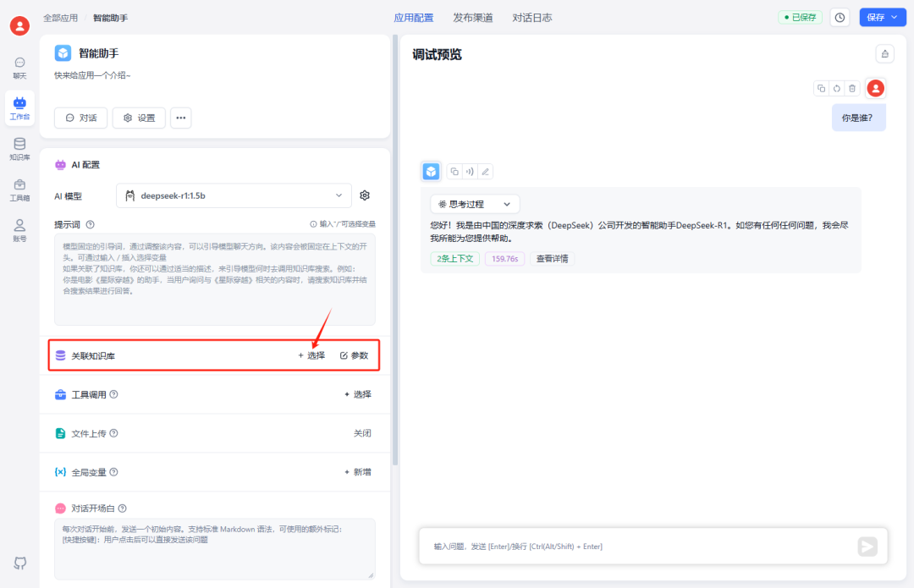Delete the user message

click(x=852, y=89)
